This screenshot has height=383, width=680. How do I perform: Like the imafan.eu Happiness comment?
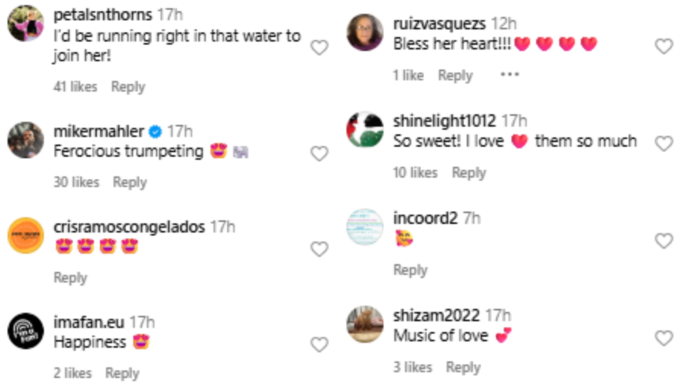point(319,344)
